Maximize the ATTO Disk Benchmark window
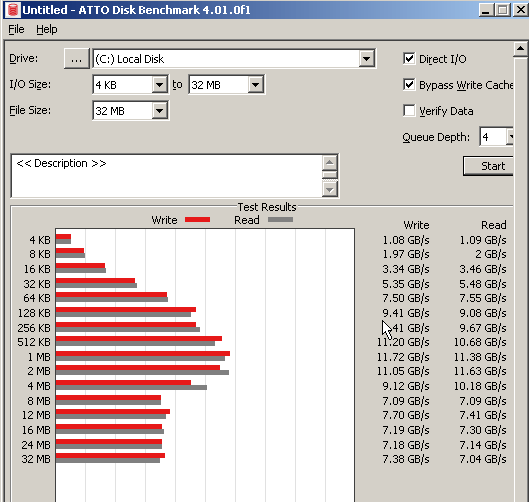Screen dimensions: 529x502 click(502, 10)
